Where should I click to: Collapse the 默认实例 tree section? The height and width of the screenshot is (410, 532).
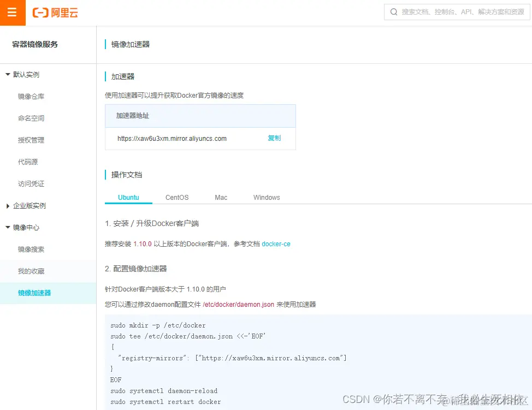[x=8, y=74]
